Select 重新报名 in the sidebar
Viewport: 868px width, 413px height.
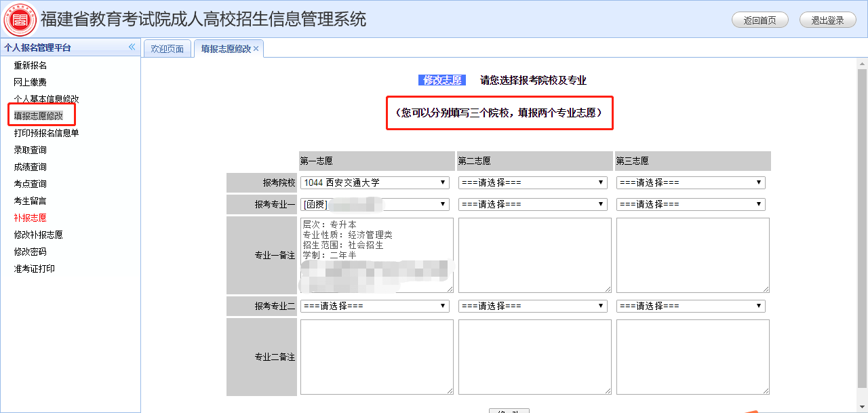pos(31,65)
